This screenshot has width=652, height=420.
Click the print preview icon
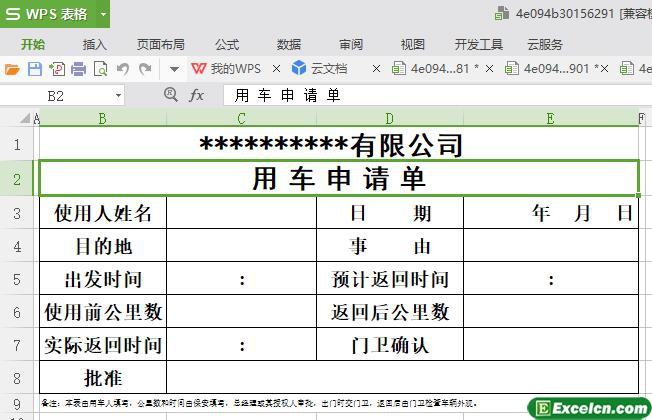[x=100, y=69]
